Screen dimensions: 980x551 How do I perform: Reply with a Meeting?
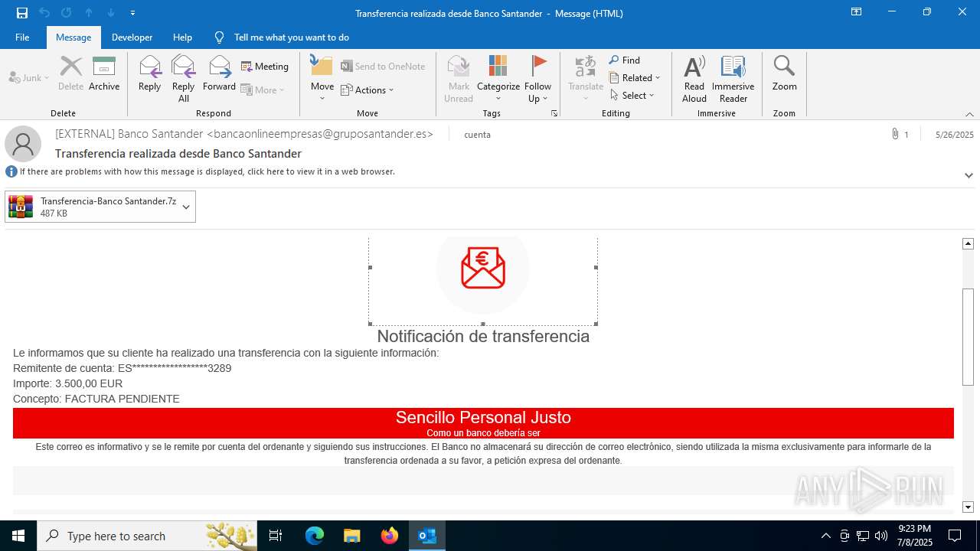tap(265, 67)
